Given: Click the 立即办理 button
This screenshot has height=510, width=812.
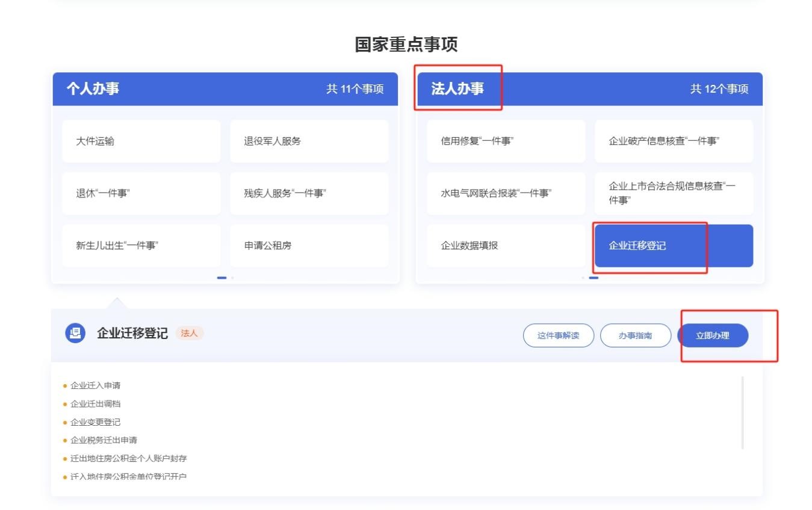Looking at the screenshot, I should click(713, 335).
